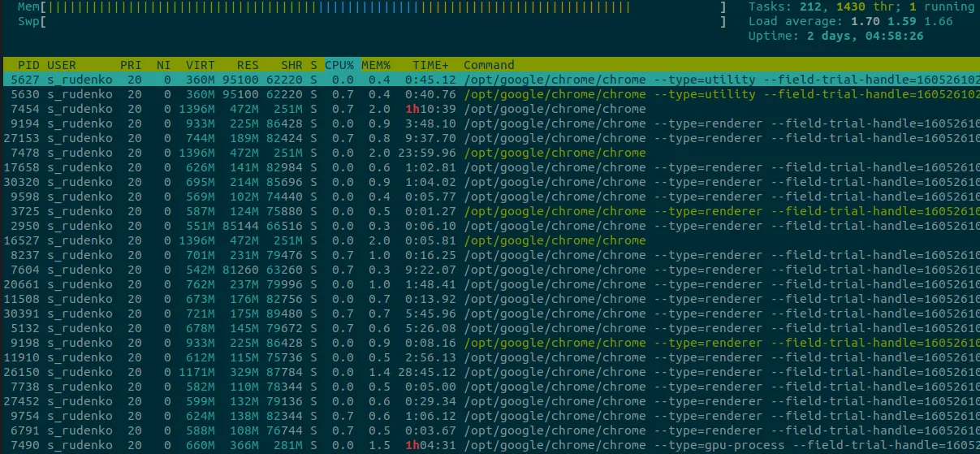This screenshot has width=980, height=454.
Task: Sort by the USER column header
Action: click(x=61, y=65)
